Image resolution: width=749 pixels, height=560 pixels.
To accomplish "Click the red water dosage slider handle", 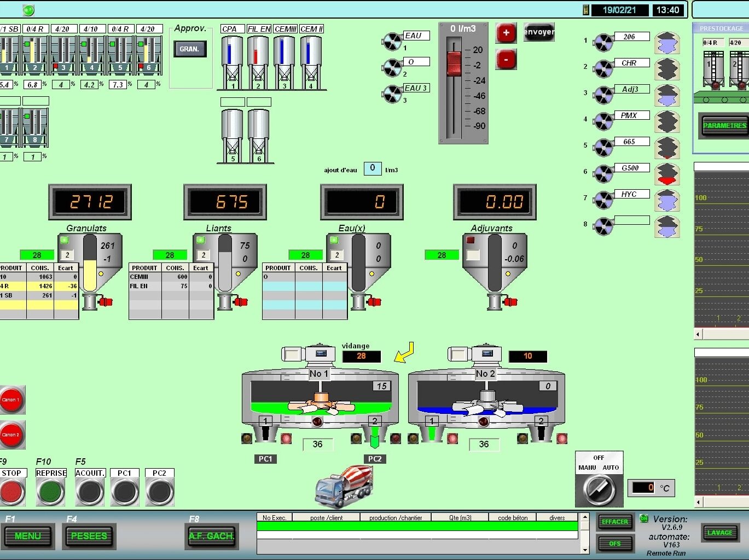I will tap(454, 63).
